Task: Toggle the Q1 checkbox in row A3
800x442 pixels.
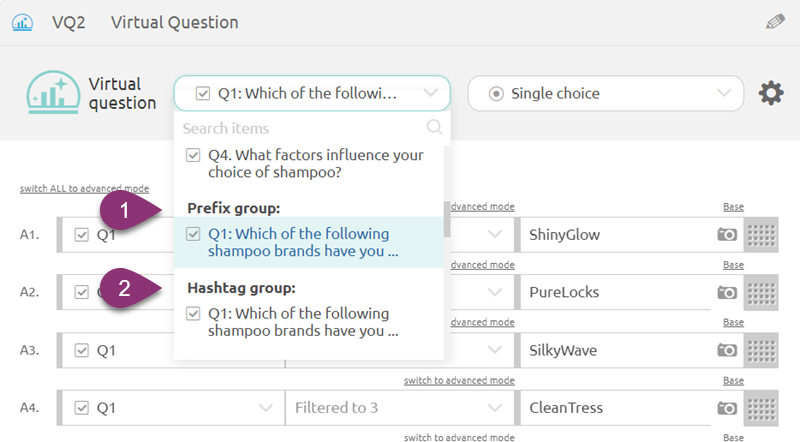Action: (82, 350)
